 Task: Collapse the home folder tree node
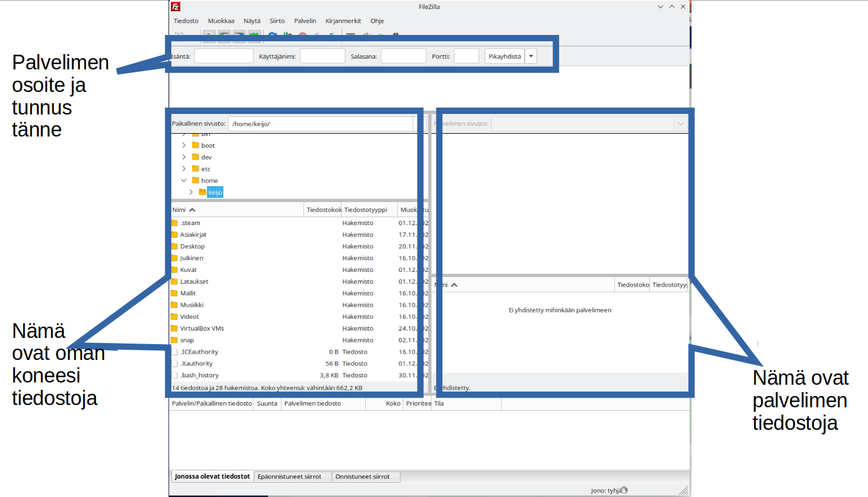pos(184,181)
